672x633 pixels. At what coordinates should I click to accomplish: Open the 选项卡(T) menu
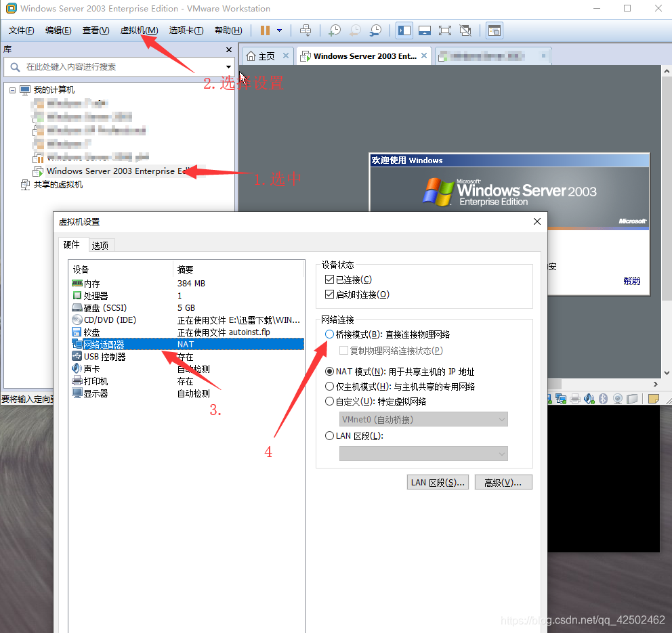point(186,30)
